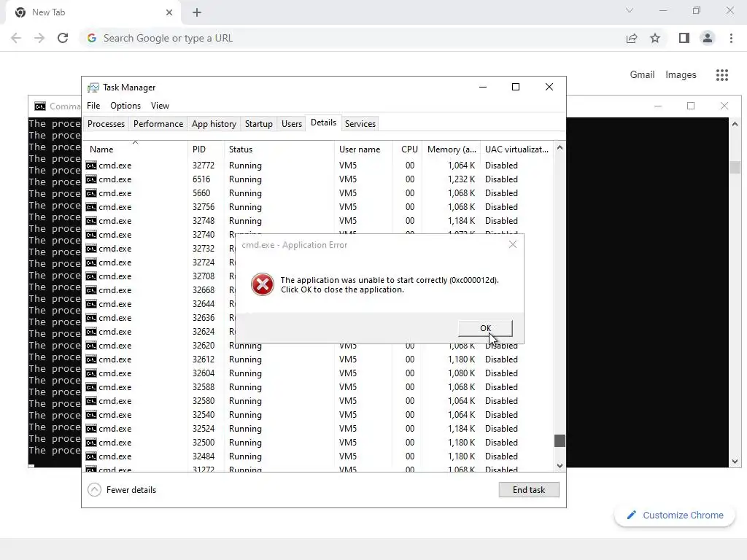
Task: Open Gmail link
Action: tap(642, 75)
